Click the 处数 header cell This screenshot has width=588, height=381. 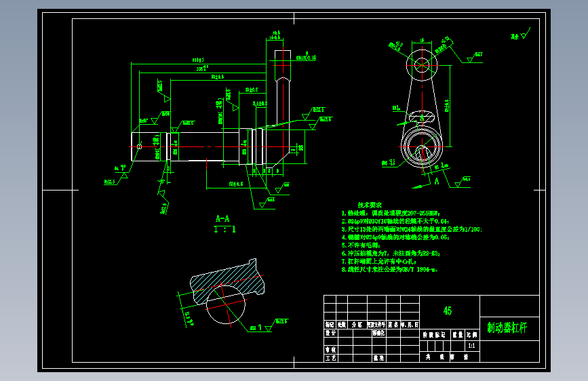point(342,324)
